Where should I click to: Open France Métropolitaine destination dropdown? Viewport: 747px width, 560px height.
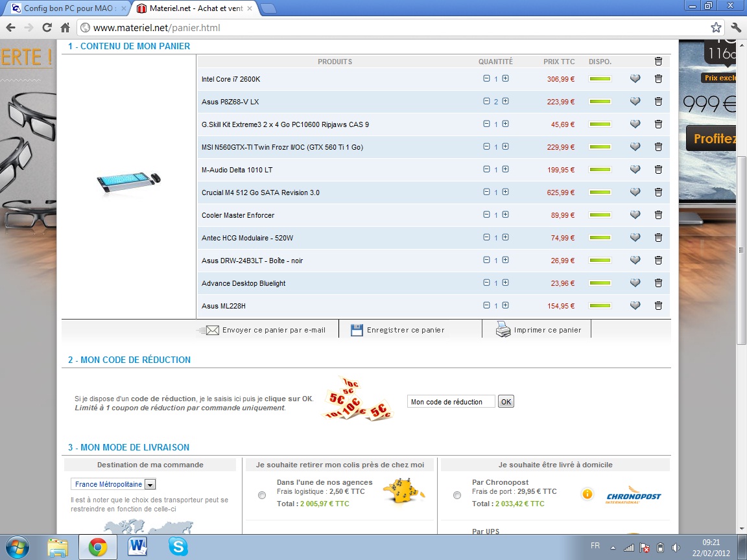pos(150,484)
